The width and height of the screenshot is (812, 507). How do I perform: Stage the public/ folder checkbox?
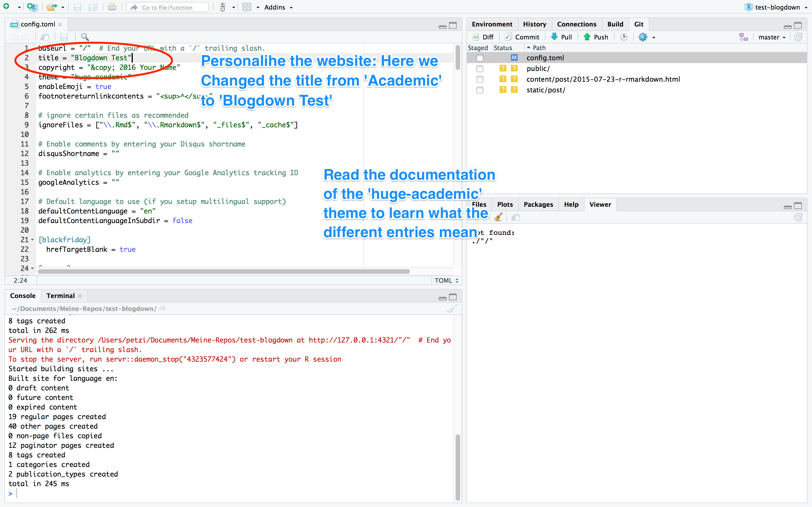(480, 69)
